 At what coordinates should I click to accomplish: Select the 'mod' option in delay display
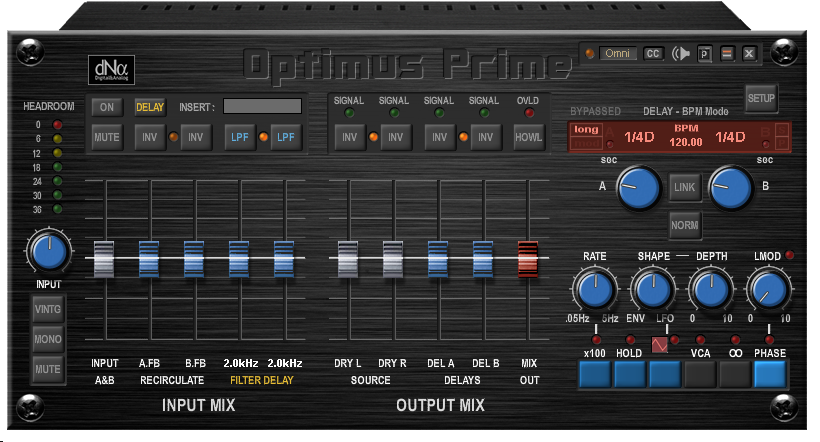(586, 143)
